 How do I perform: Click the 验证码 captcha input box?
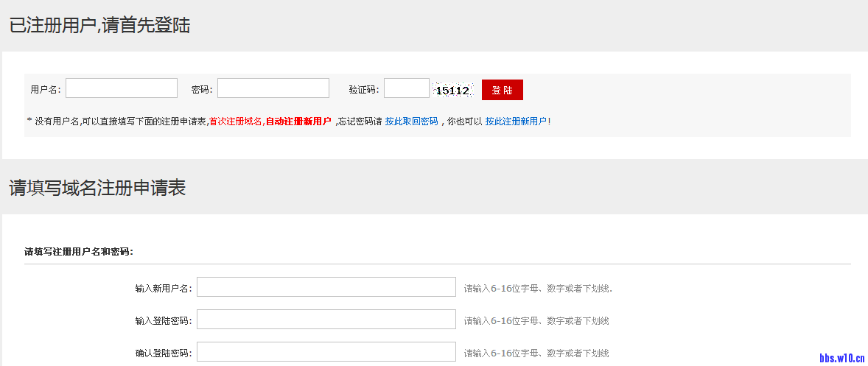tap(406, 88)
